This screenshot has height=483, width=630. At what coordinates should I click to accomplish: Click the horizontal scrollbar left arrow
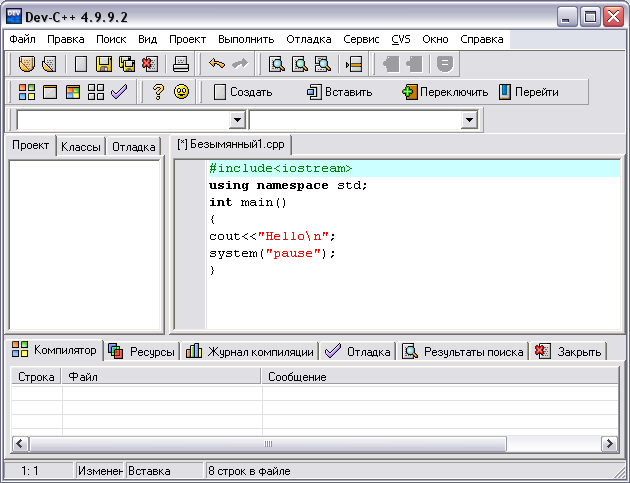click(20, 444)
